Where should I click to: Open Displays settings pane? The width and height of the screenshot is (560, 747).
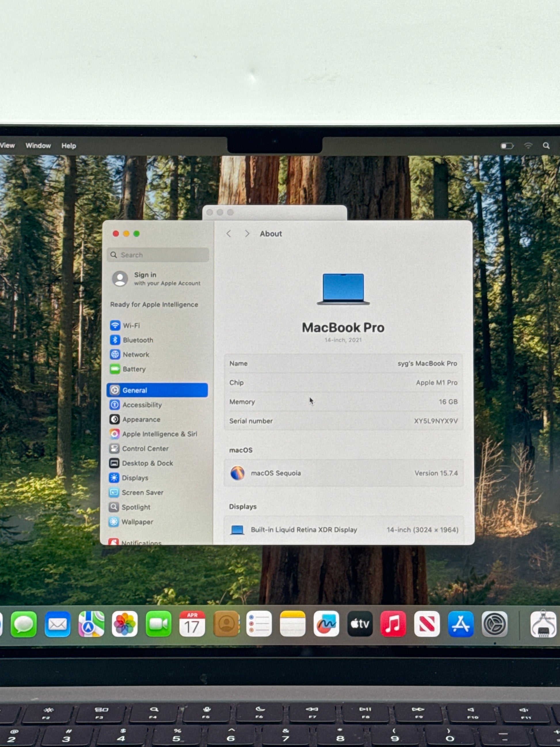coord(135,478)
